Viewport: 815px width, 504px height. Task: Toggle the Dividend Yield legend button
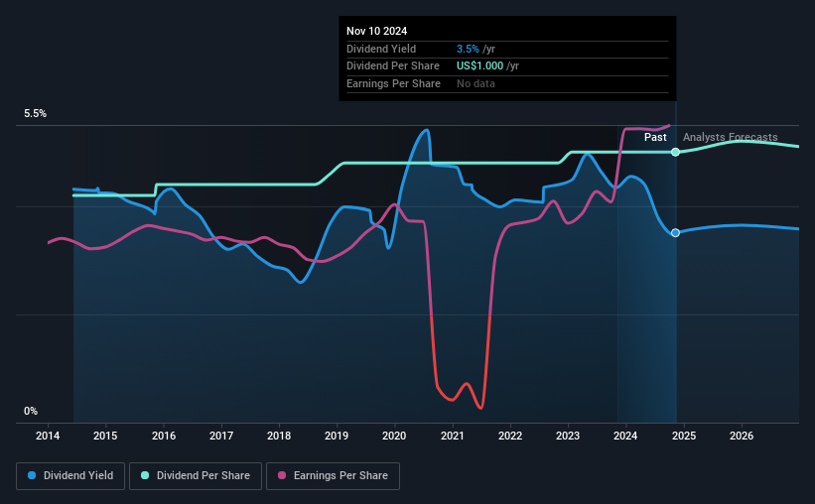(70, 476)
